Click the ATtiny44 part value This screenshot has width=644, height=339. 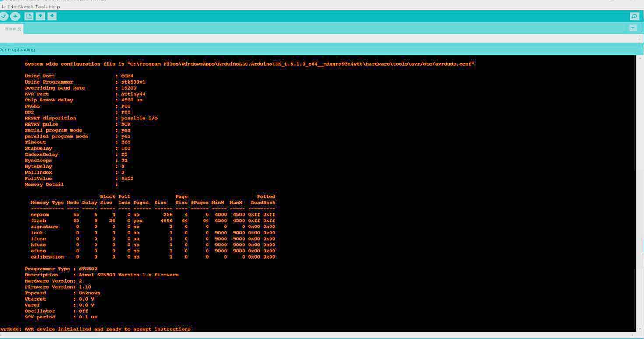pos(133,94)
